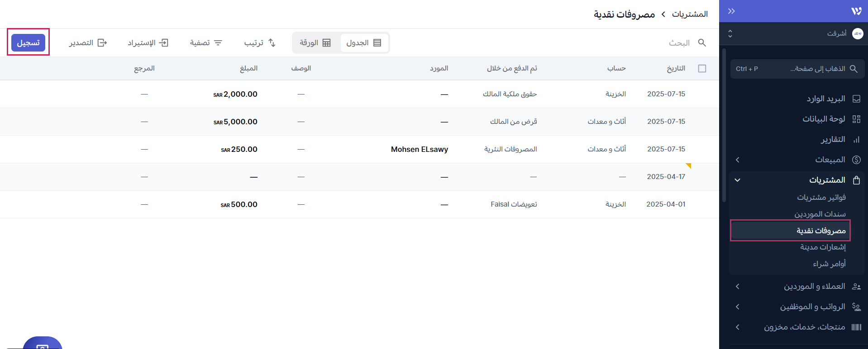868x349 pixels.
Task: Click the Inbox tray icon in sidebar
Action: [856, 99]
